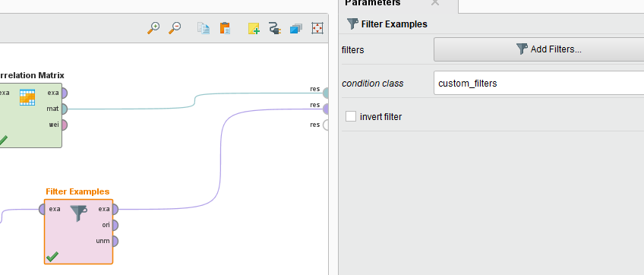Close the Parameters tab
This screenshot has width=644, height=275.
435,3
